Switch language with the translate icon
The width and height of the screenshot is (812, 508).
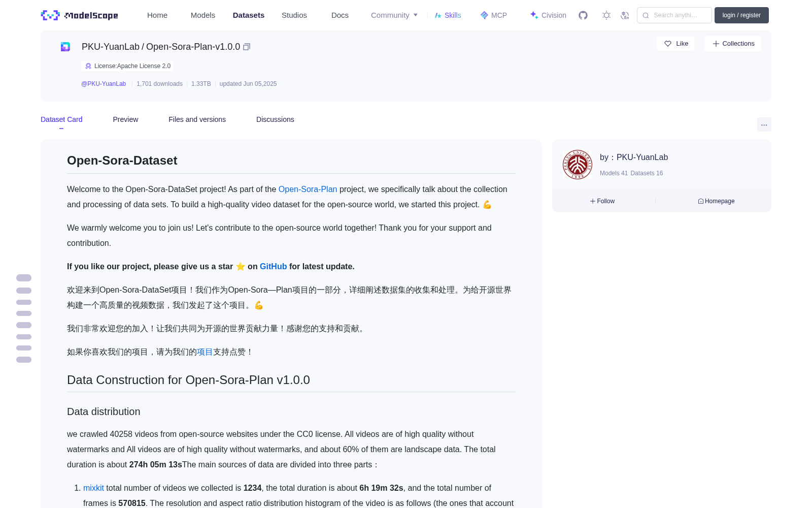pos(625,15)
